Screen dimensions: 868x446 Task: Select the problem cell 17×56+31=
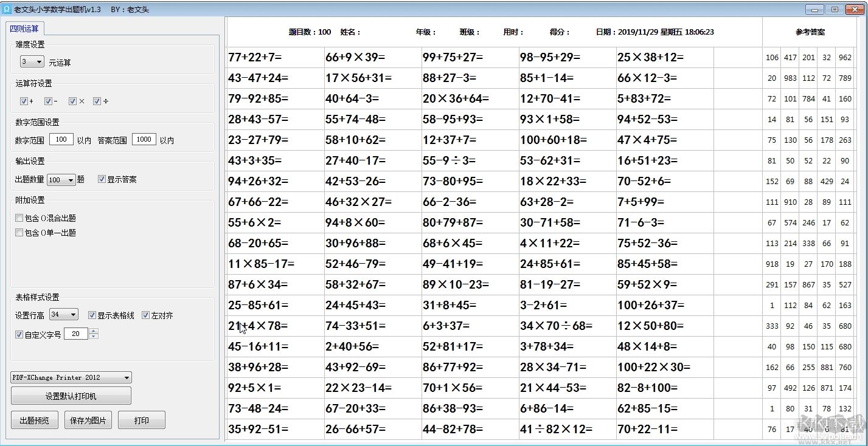[373, 78]
